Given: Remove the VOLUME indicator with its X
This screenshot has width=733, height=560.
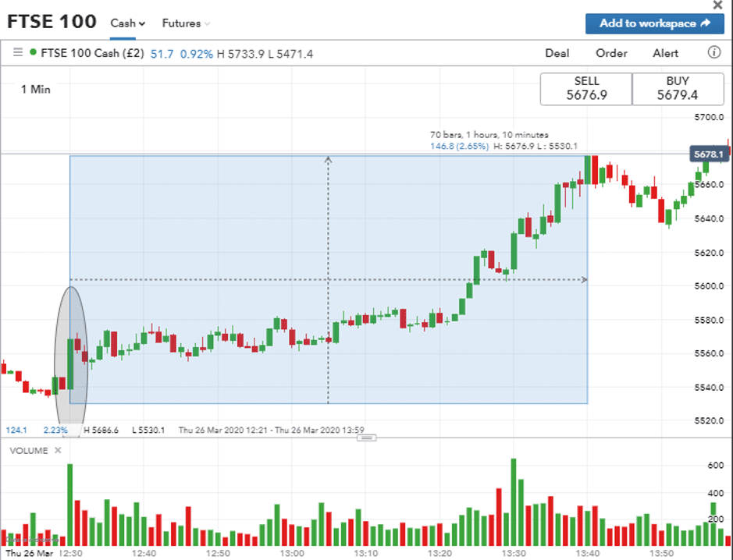Looking at the screenshot, I should [58, 451].
